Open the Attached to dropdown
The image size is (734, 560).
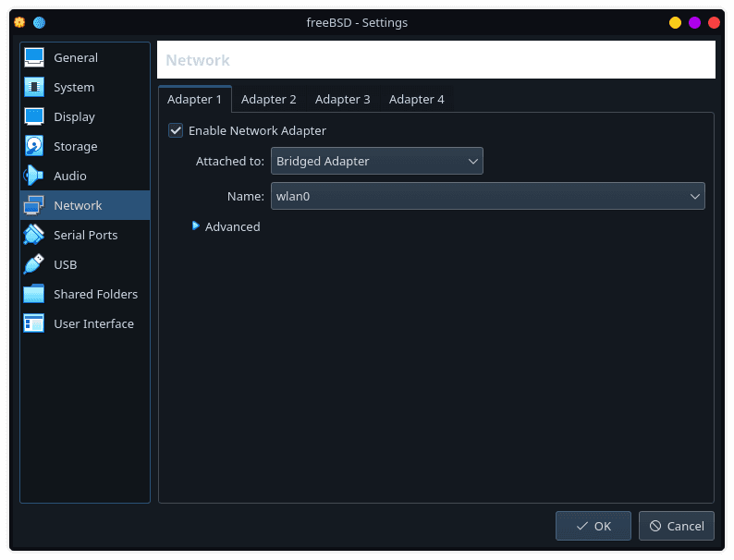pos(377,161)
